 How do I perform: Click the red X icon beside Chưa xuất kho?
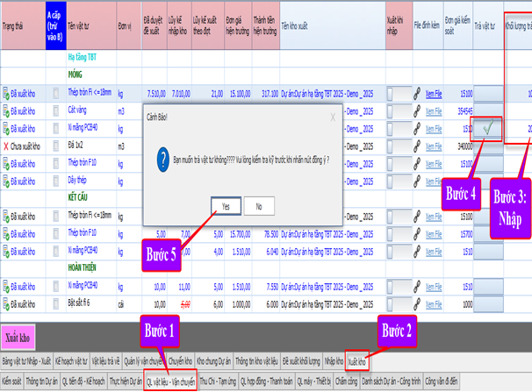pos(6,146)
